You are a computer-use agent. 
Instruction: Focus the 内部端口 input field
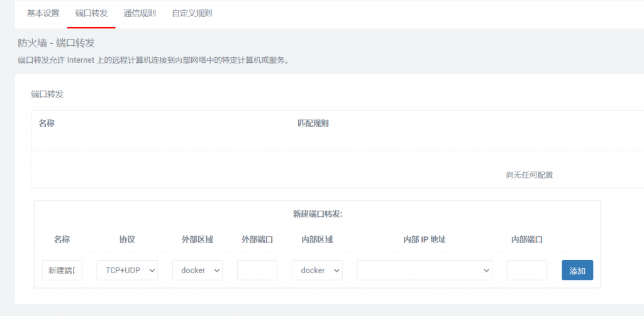526,270
